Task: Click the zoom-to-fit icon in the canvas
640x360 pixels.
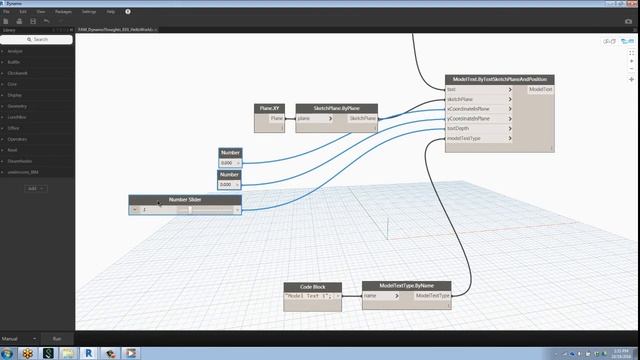Action: coord(631,53)
